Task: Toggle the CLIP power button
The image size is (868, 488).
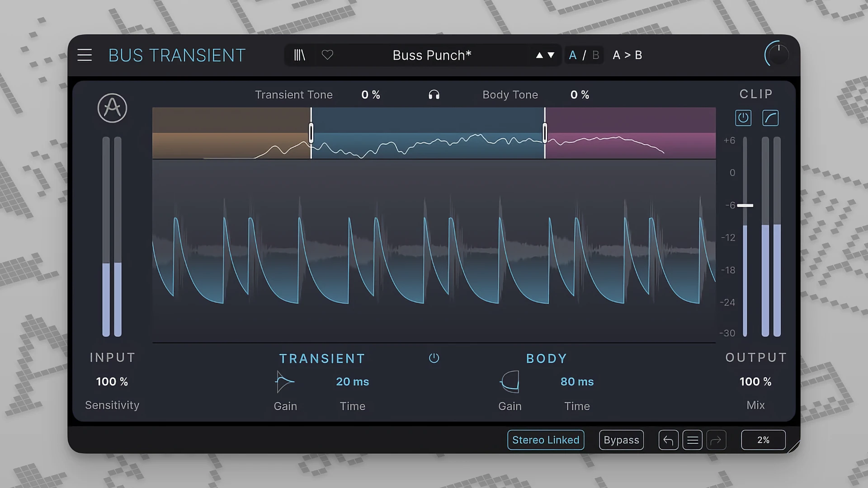Action: click(743, 118)
